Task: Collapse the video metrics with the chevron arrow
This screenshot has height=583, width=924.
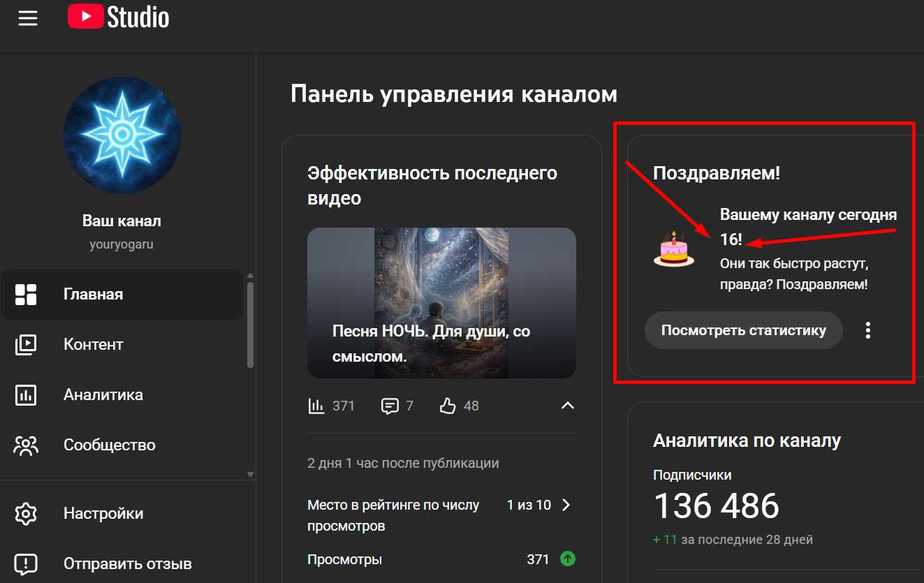Action: [x=568, y=405]
